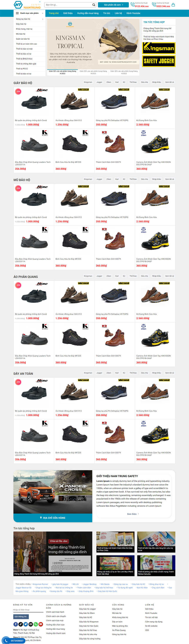The height and width of the screenshot is (644, 189).
Task: Click the email envelope icon in footer
Action: 31,624
